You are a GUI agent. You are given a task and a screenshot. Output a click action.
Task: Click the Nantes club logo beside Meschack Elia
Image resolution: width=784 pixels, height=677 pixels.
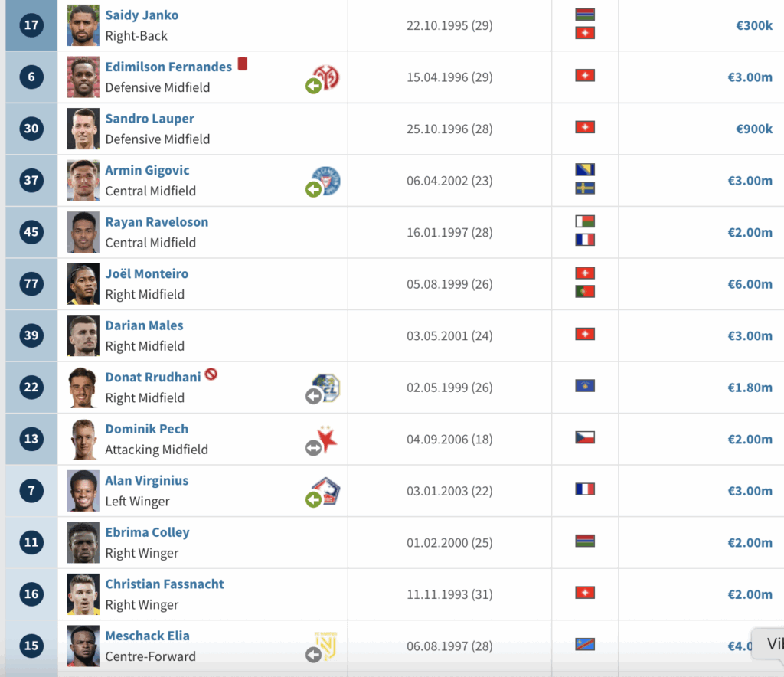pyautogui.click(x=326, y=646)
